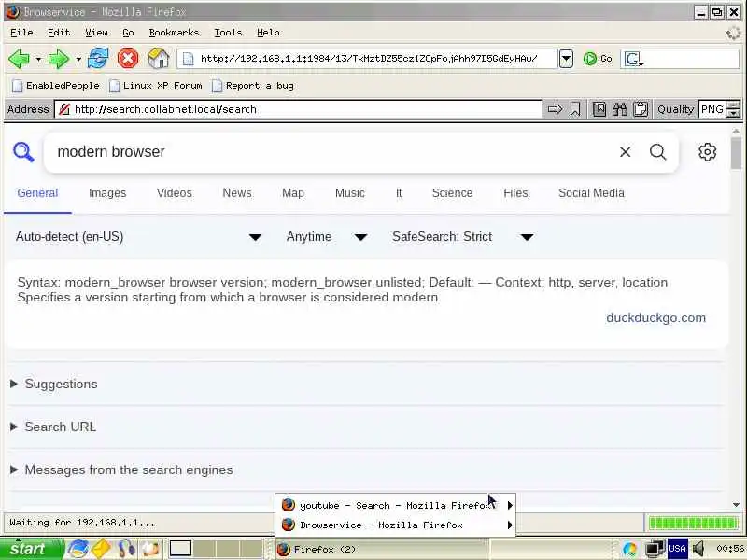Screen dimensions: 747x560
Task: Open the View menu
Action: (96, 33)
